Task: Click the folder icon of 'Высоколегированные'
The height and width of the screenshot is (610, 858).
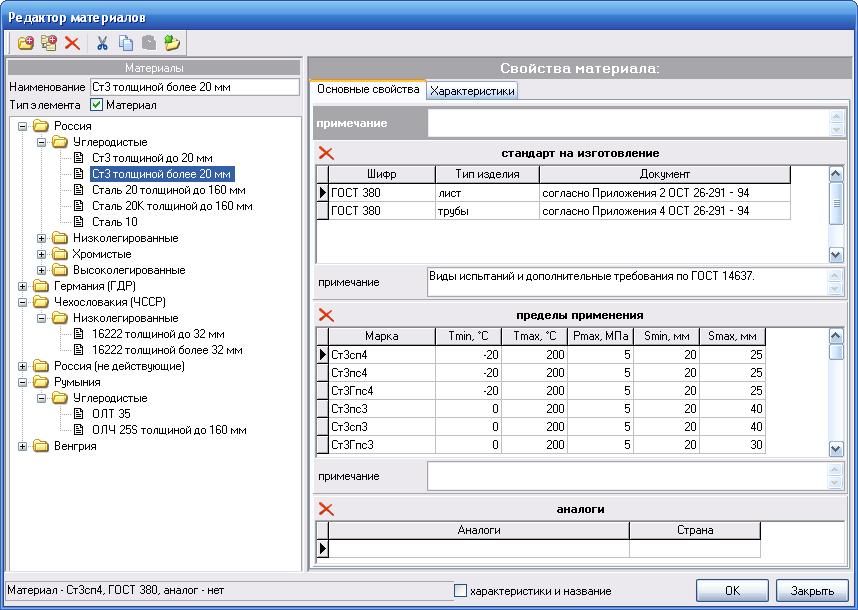Action: click(60, 270)
